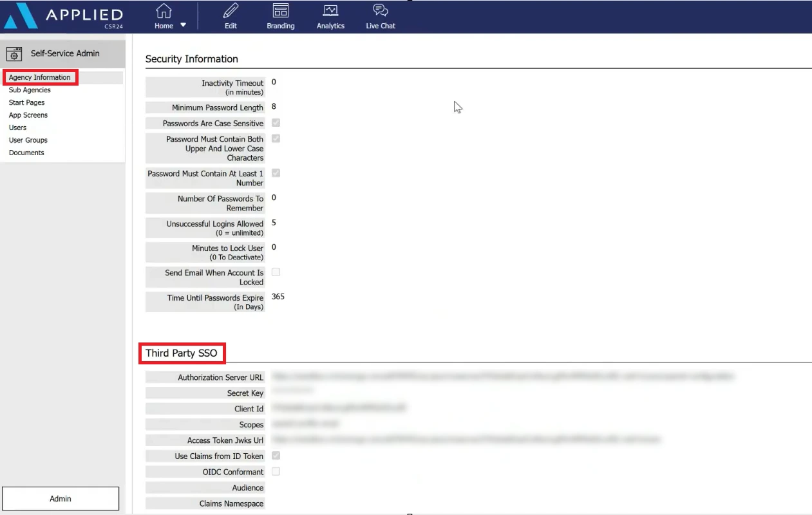The width and height of the screenshot is (812, 515).
Task: Click the Authorization Server URL label
Action: tap(220, 377)
